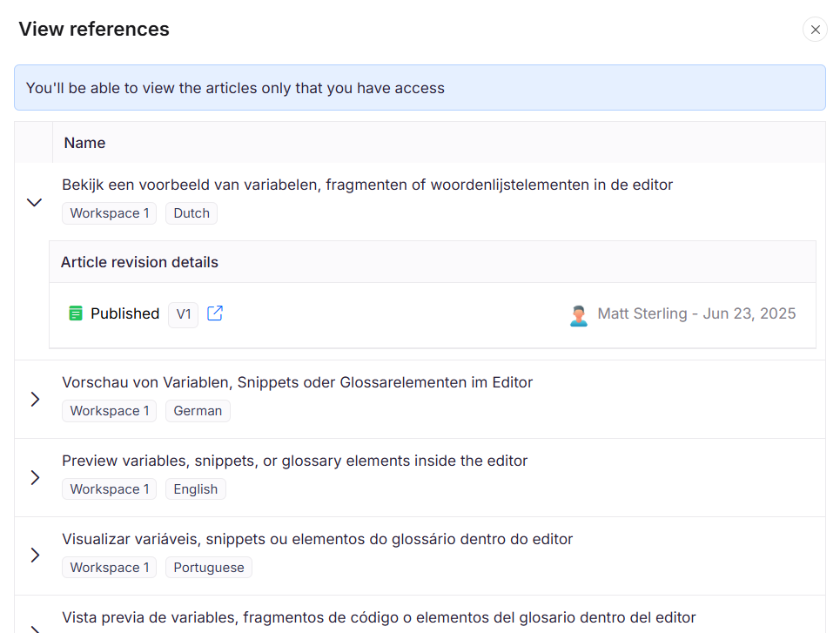The width and height of the screenshot is (840, 633).
Task: Select 'Preview variables, snippets, or glossary' title
Action: (294, 461)
